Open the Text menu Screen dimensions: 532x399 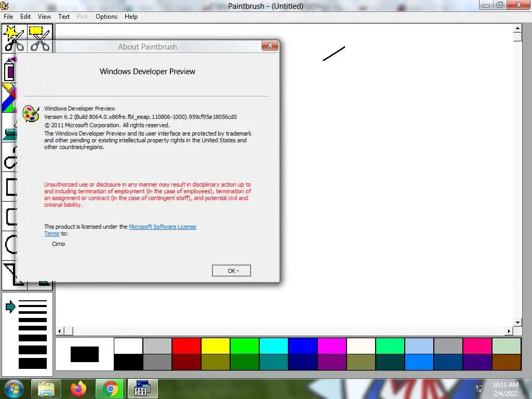point(64,17)
